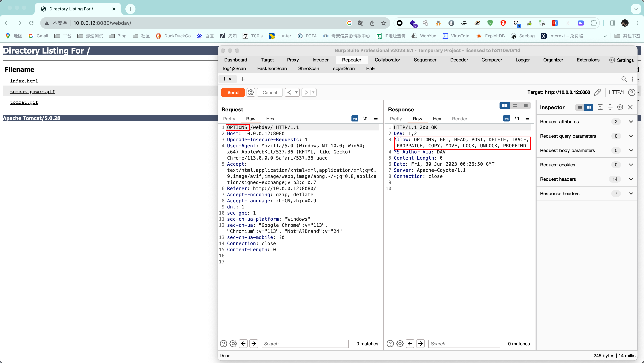
Task: Open Request pane hamburger menu
Action: pyautogui.click(x=376, y=118)
